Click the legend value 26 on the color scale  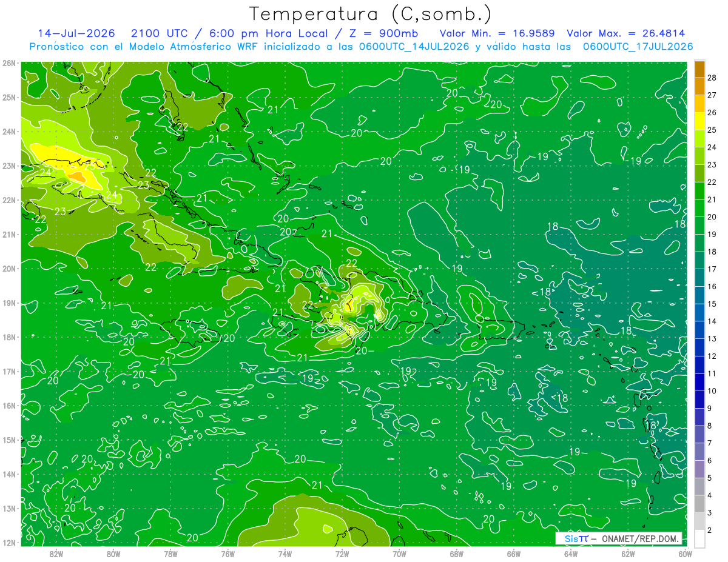coord(712,113)
